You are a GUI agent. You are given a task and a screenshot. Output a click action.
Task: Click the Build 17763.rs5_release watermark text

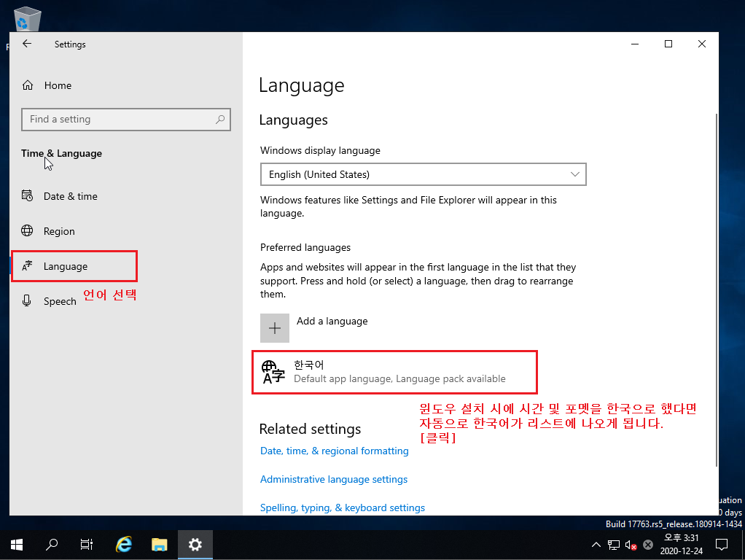(674, 524)
